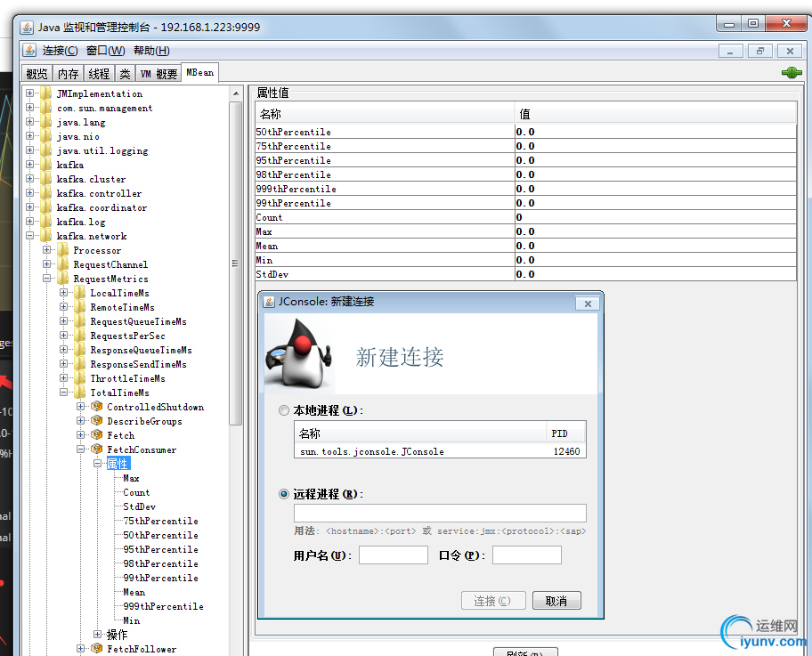
Task: Select the FetchFollower MBean icon
Action: pos(97,648)
